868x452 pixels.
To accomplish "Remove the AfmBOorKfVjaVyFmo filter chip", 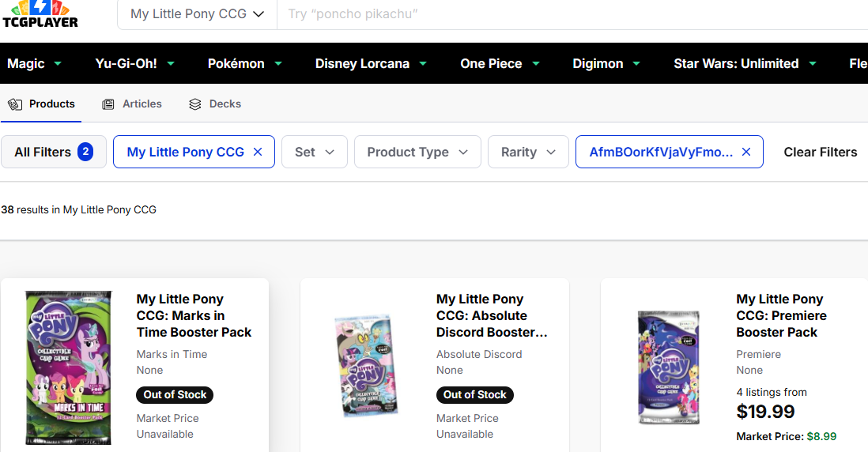I will (x=746, y=152).
